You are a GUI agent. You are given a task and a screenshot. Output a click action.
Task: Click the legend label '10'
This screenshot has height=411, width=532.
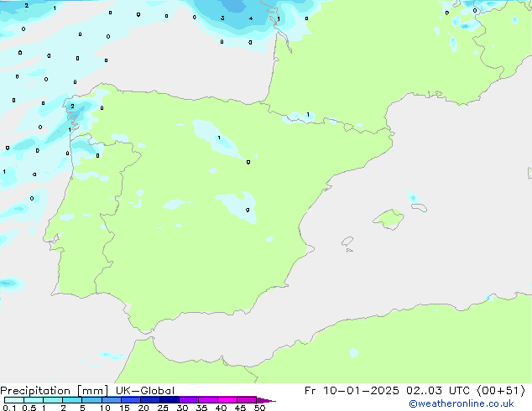tap(105, 408)
